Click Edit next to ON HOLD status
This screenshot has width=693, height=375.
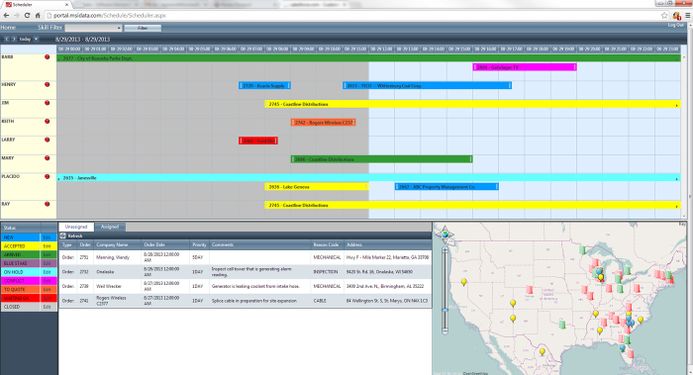[x=47, y=272]
